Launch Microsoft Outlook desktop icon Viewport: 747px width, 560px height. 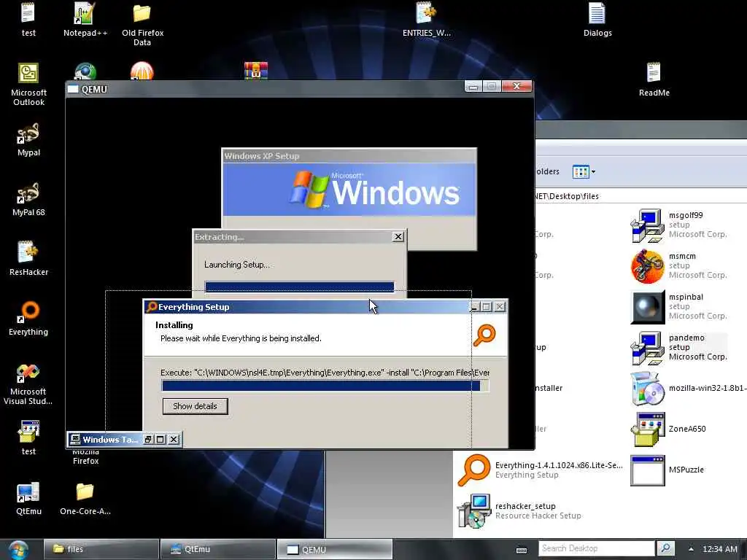(28, 84)
